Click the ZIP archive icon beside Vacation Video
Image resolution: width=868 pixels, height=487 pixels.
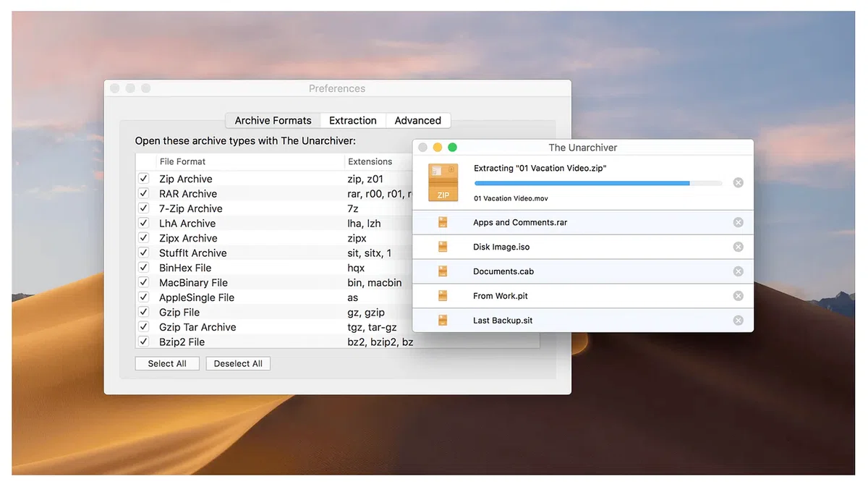point(443,182)
